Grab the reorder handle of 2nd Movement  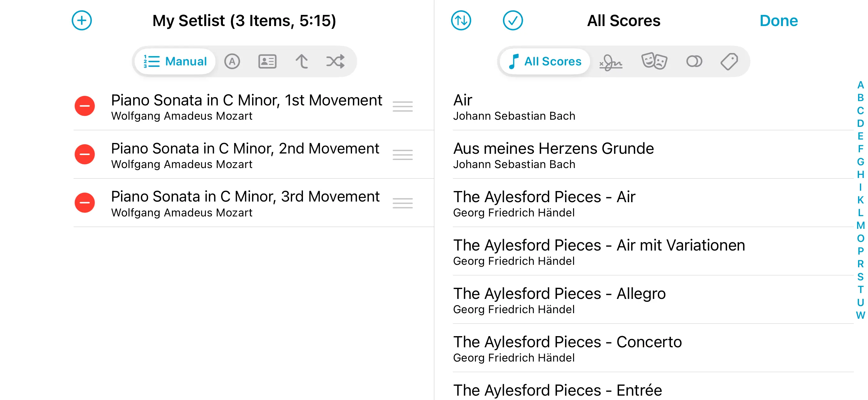(x=402, y=154)
